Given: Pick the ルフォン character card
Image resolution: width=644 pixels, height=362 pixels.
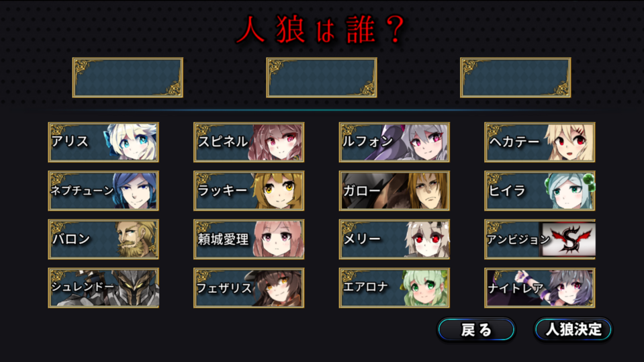Looking at the screenshot, I should (x=394, y=142).
